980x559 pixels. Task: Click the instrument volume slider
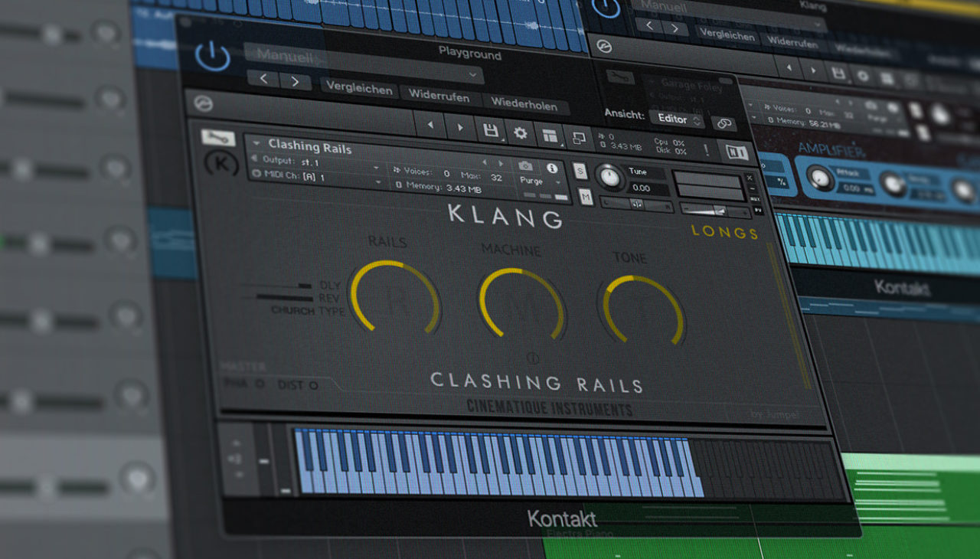(x=715, y=210)
